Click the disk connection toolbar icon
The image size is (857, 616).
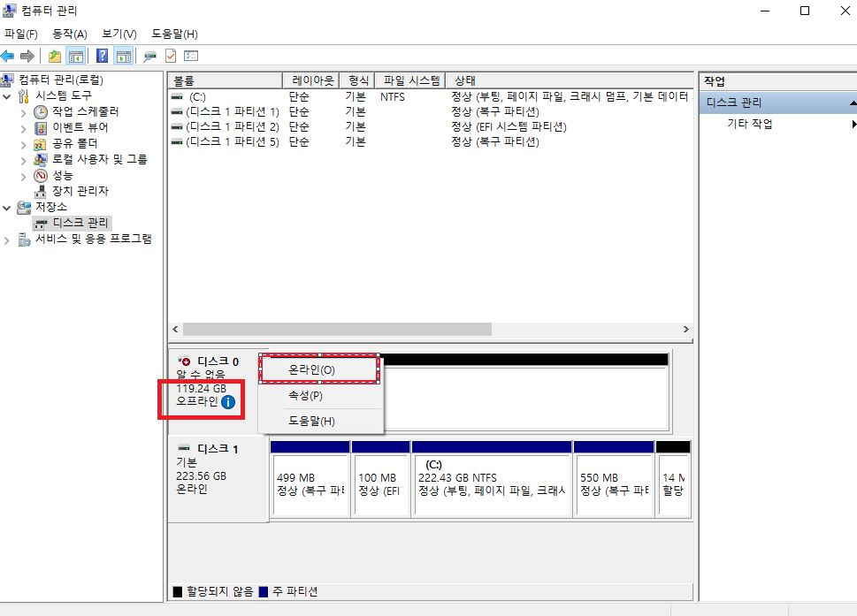[x=149, y=56]
